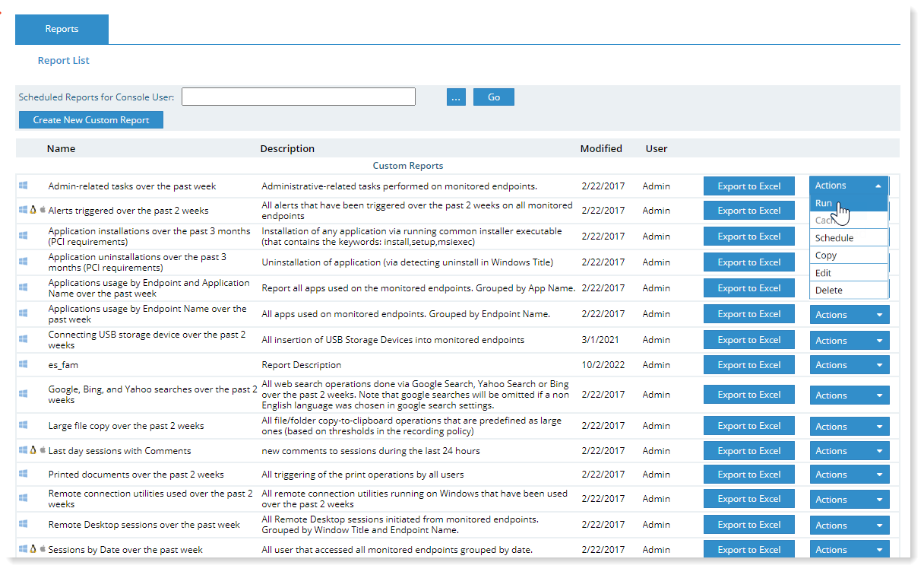924x578 pixels.
Task: Click Windows icon beside es_fam report
Action: click(24, 364)
